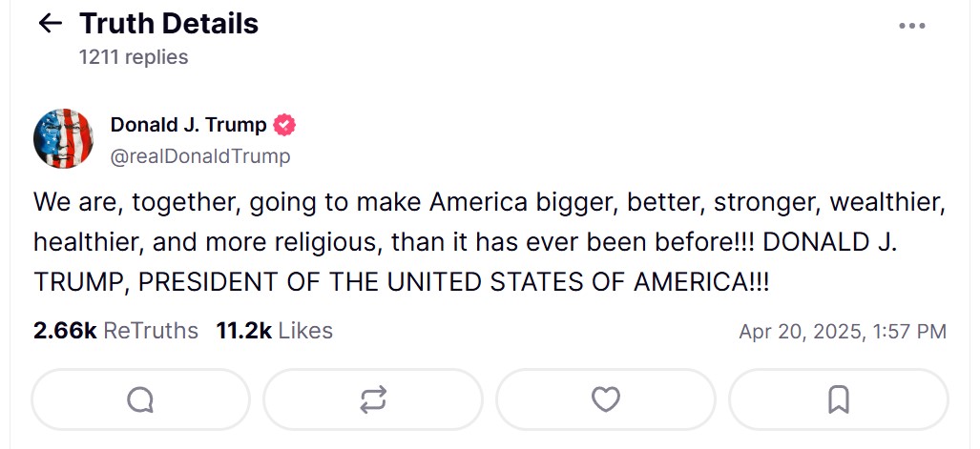Like the post with the heart icon

pos(606,399)
